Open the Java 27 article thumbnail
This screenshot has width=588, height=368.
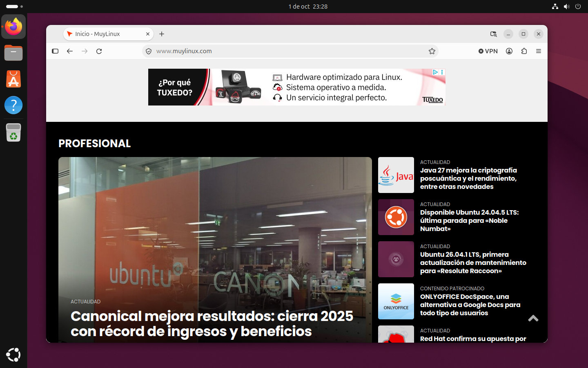point(396,175)
